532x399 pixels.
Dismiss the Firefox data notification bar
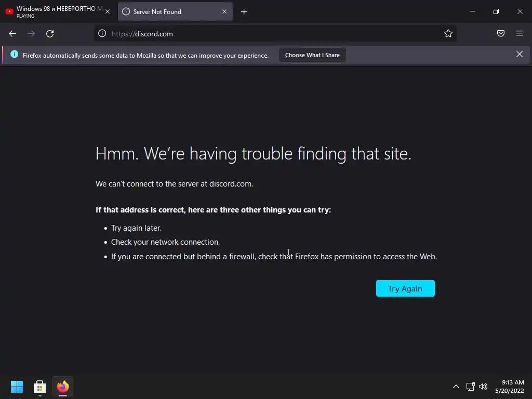click(520, 54)
